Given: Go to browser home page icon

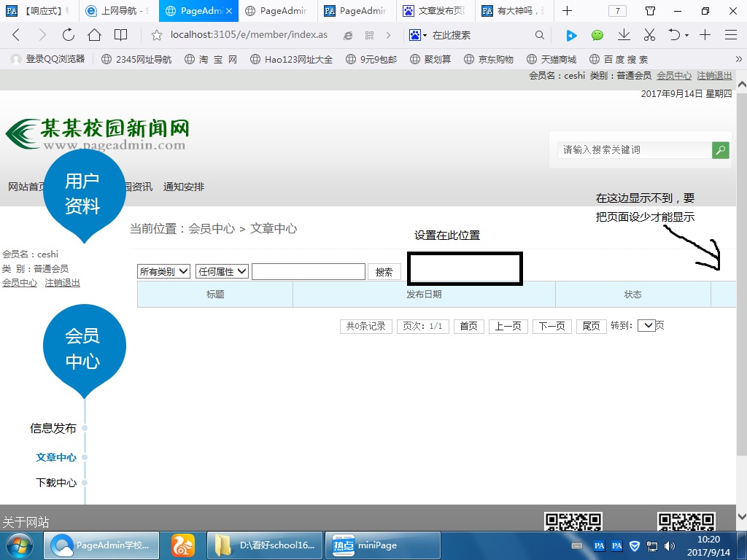Looking at the screenshot, I should click(94, 35).
